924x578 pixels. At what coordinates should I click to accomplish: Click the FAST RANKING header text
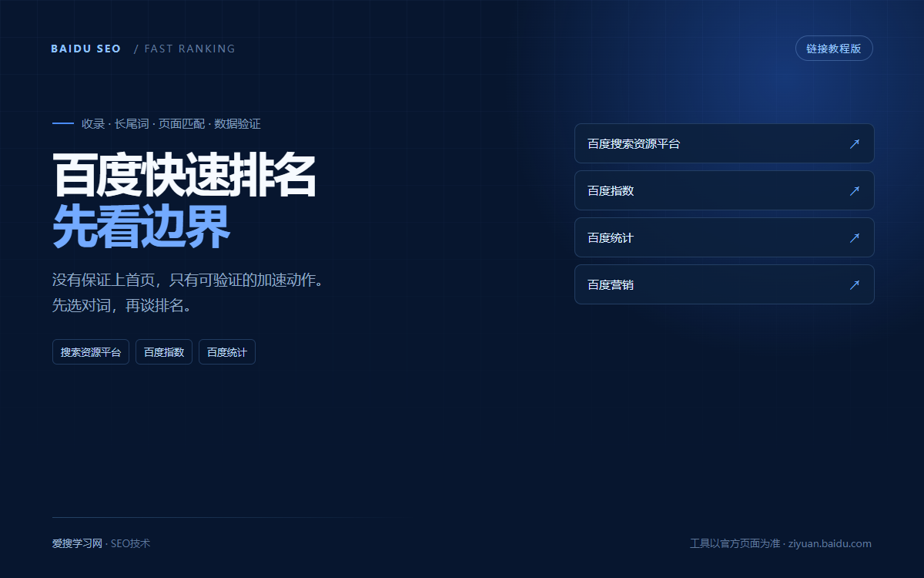[x=189, y=49]
